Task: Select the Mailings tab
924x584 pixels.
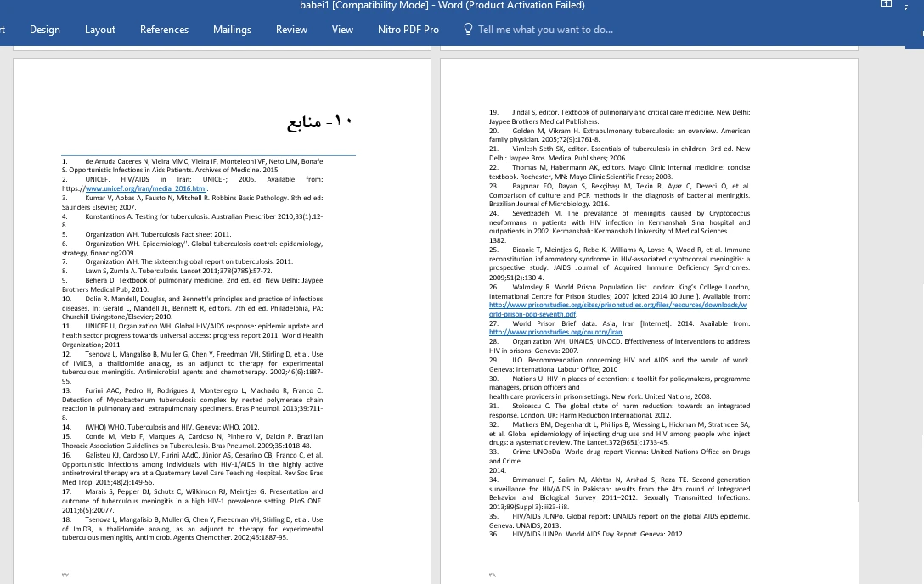Action: (x=232, y=30)
